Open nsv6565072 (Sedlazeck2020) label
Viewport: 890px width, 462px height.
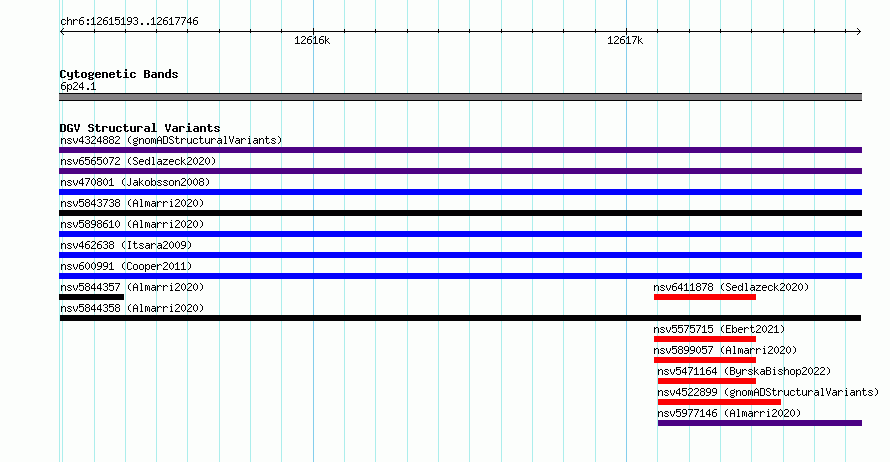(138, 161)
